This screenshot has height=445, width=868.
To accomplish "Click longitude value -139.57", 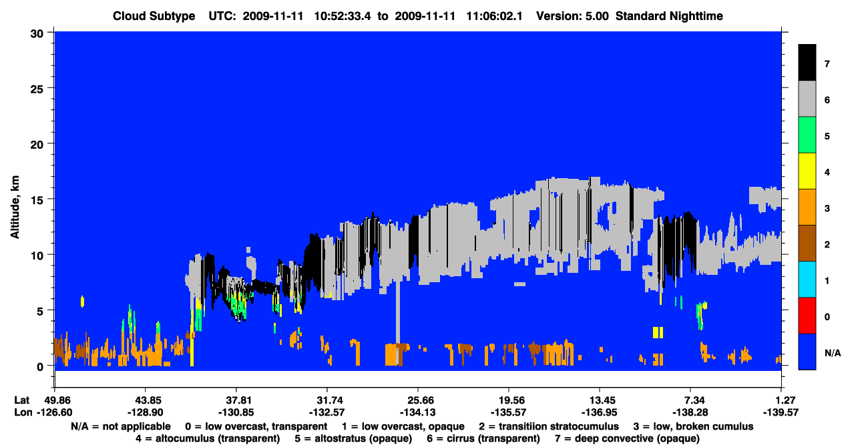I will coord(781,413).
